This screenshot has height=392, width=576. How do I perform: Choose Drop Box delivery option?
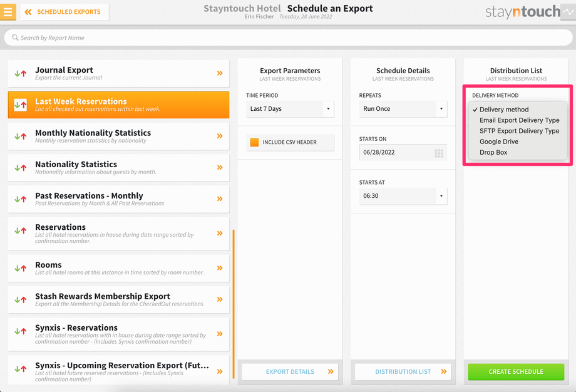pos(493,152)
